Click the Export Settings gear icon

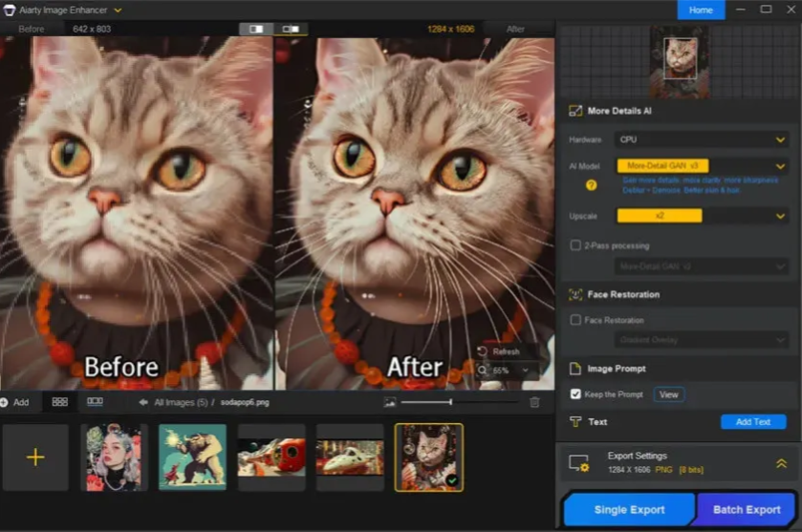pyautogui.click(x=578, y=463)
